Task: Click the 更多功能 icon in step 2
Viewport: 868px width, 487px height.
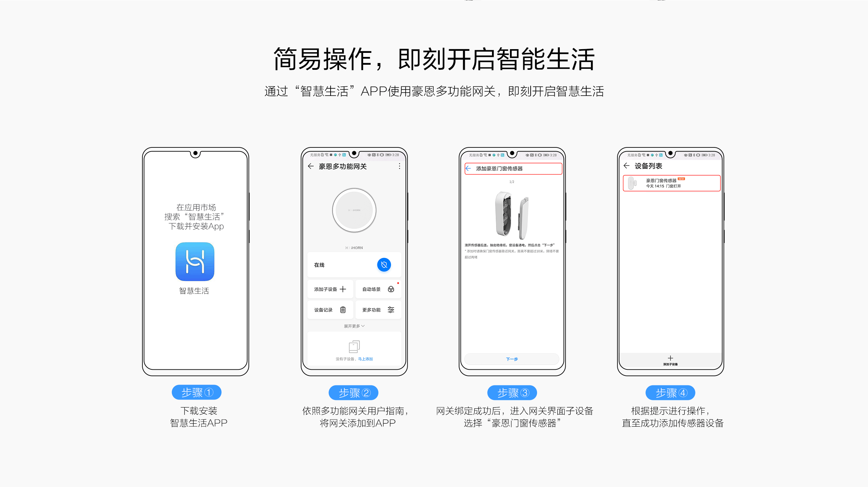Action: click(391, 310)
